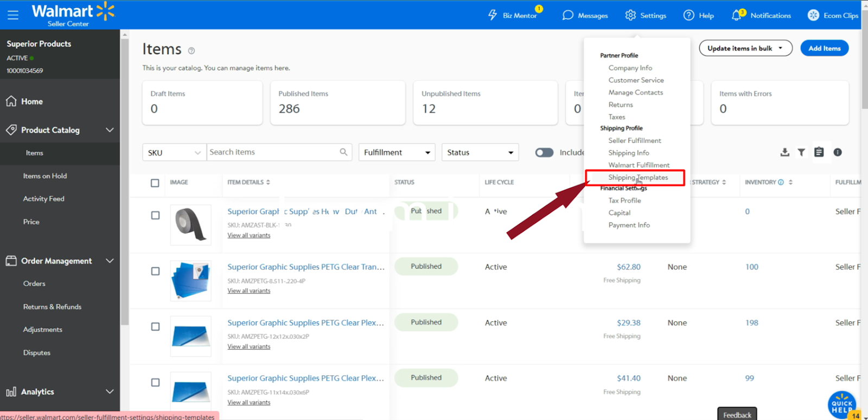Open Update items in bulk dropdown
The image size is (868, 420).
tap(745, 48)
